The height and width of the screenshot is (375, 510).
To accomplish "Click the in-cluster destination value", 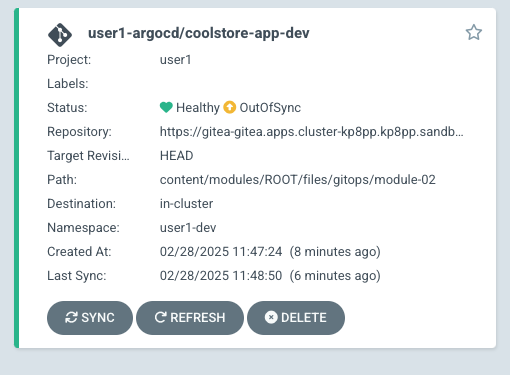I will tap(186, 204).
